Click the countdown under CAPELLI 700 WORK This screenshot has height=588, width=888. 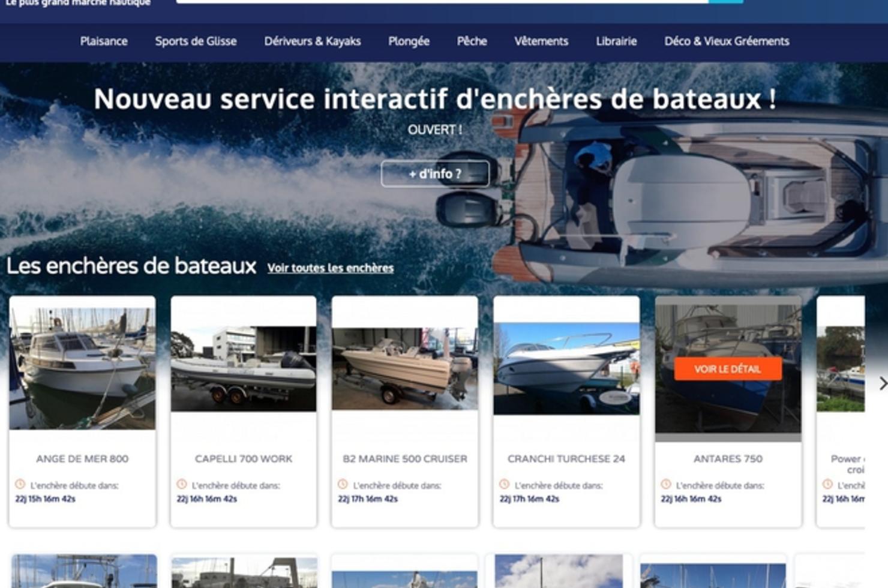[207, 499]
